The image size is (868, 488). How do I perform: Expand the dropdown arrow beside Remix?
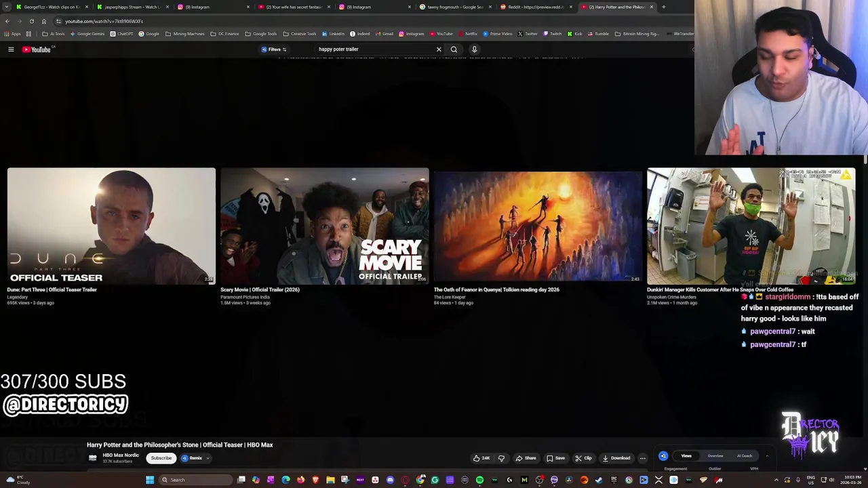point(208,458)
